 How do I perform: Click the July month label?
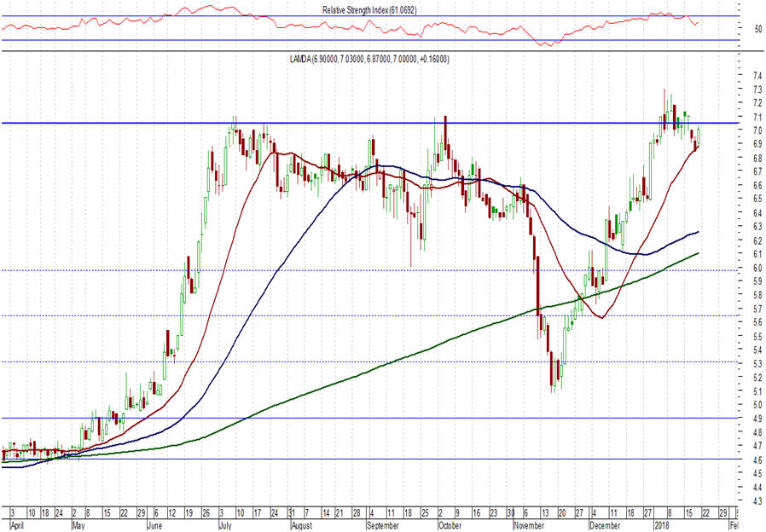pos(225,526)
